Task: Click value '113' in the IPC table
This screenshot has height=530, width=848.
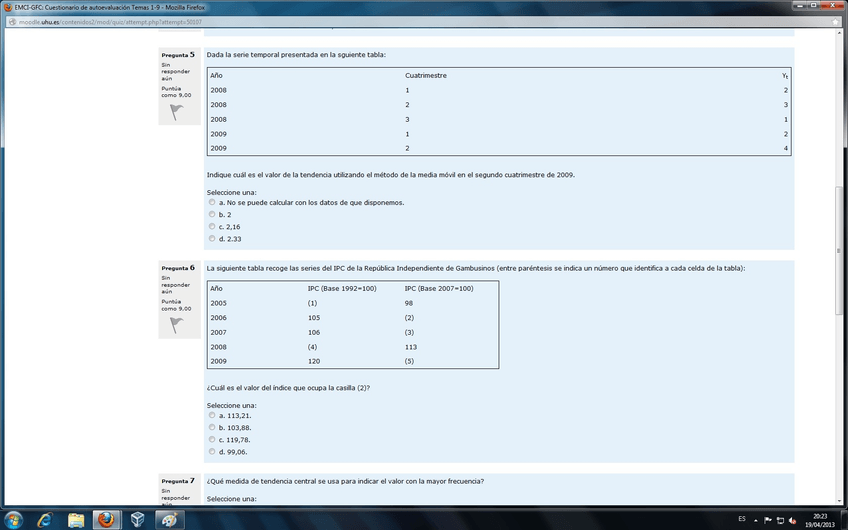Action: tap(410, 347)
